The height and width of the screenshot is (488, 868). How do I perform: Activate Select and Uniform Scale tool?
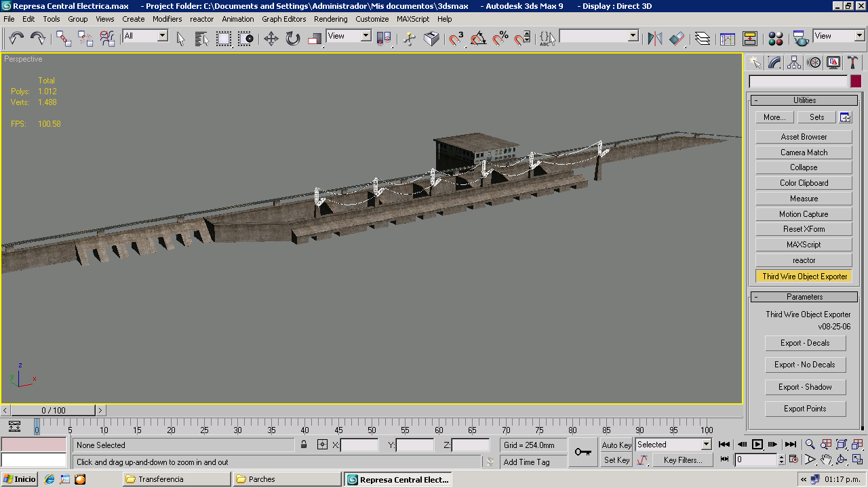[315, 39]
